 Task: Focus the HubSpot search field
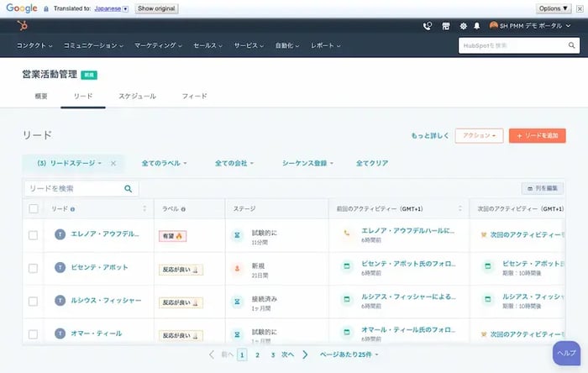point(519,45)
